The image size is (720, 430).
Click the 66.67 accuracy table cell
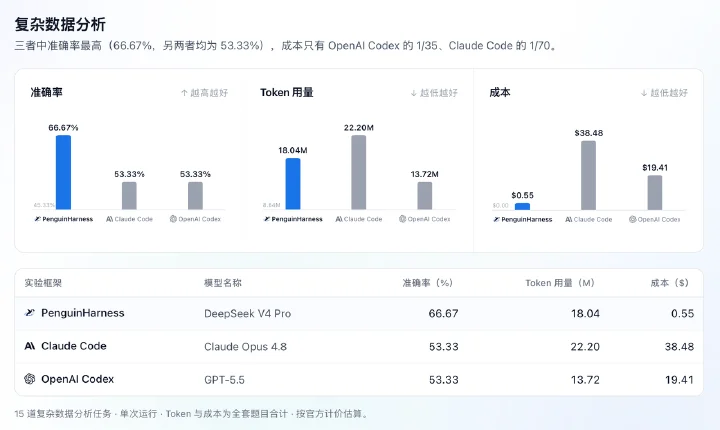point(444,313)
